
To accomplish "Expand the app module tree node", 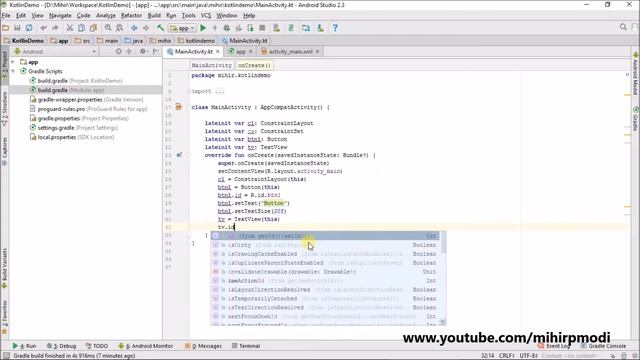I will pyautogui.click(x=13, y=62).
